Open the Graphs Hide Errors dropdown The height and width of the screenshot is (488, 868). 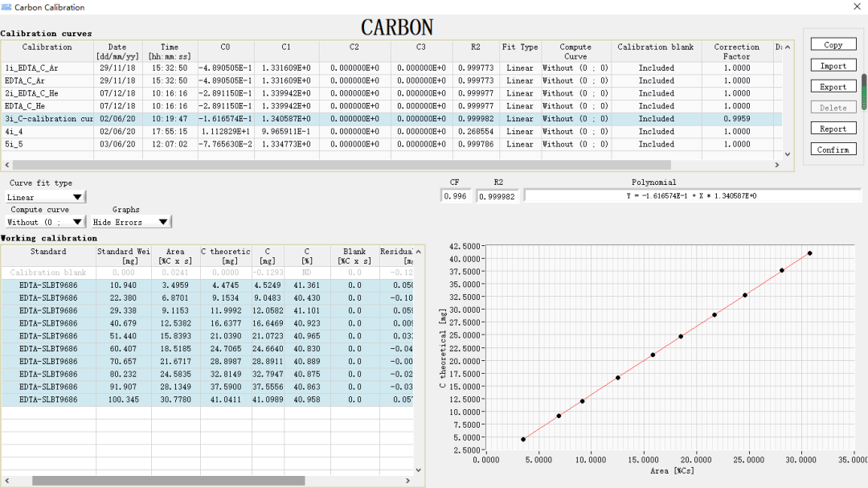point(130,222)
